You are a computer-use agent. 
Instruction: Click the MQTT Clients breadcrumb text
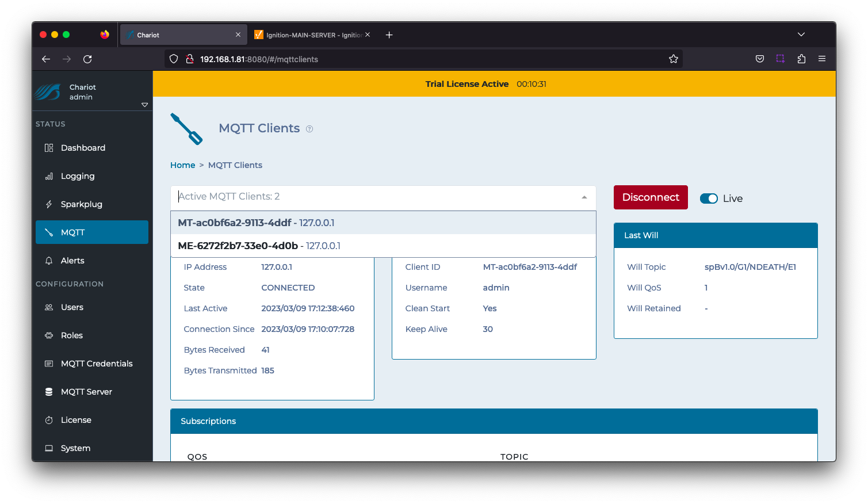(x=235, y=165)
